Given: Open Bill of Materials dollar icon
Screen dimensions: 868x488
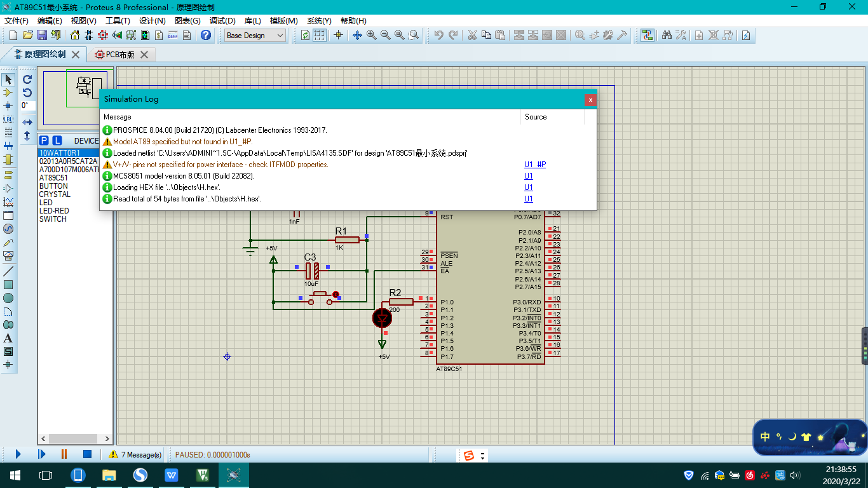Looking at the screenshot, I should click(x=159, y=35).
